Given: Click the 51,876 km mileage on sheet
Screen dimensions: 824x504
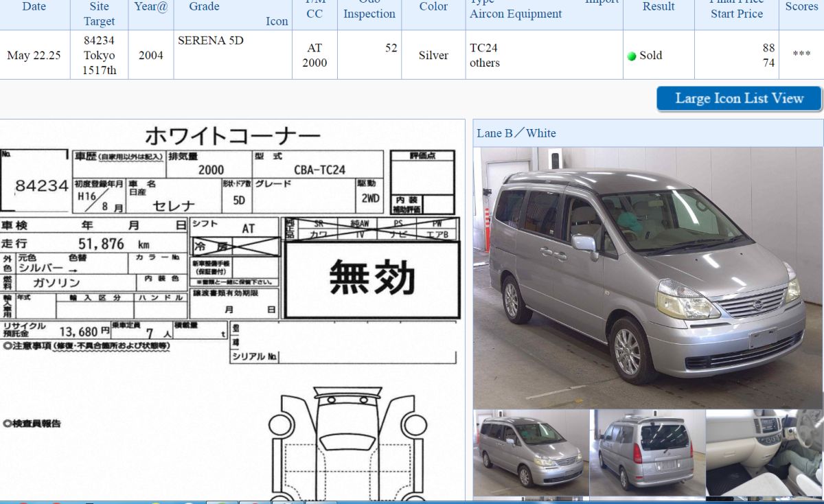Looking at the screenshot, I should tap(113, 244).
